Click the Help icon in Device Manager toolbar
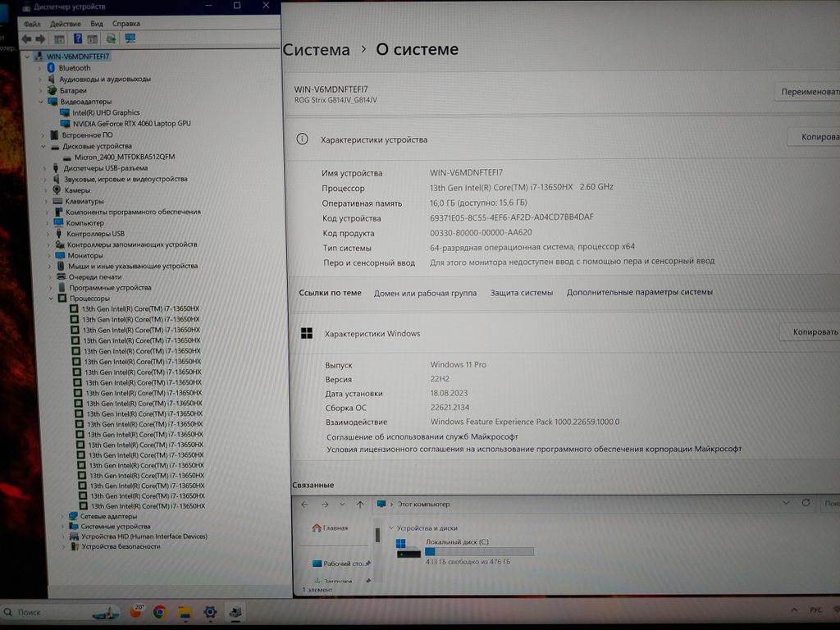The height and width of the screenshot is (630, 840). point(78,39)
